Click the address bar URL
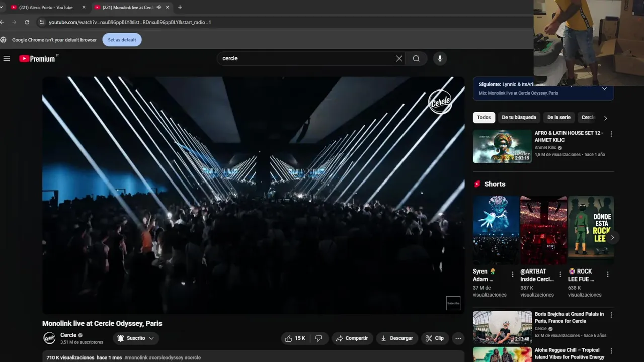Image resolution: width=644 pixels, height=362 pixels. point(130,22)
